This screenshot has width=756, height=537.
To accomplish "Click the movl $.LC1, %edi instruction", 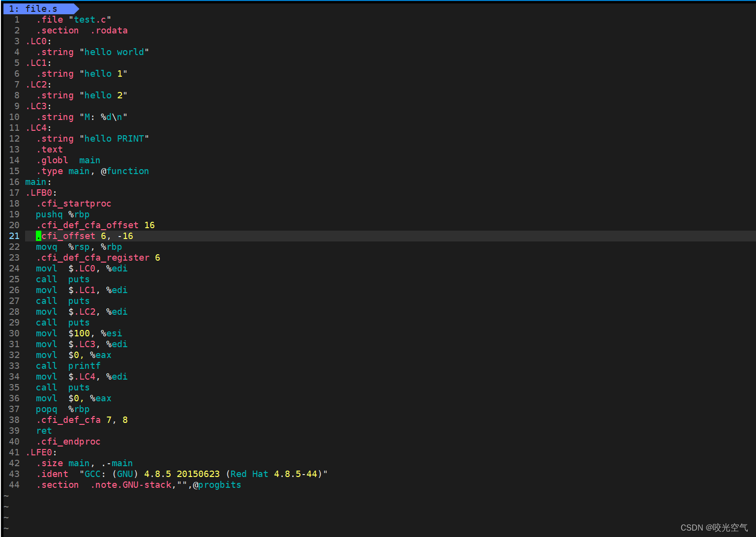I will (82, 290).
